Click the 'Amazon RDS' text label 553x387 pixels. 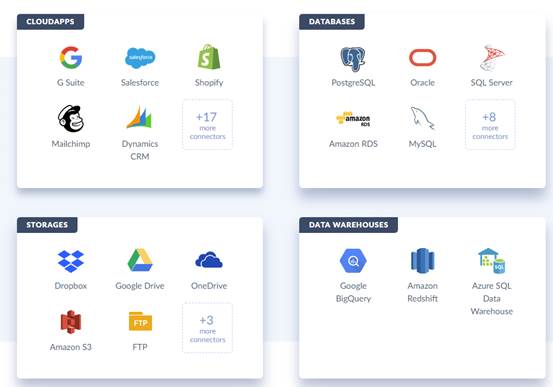(x=353, y=144)
